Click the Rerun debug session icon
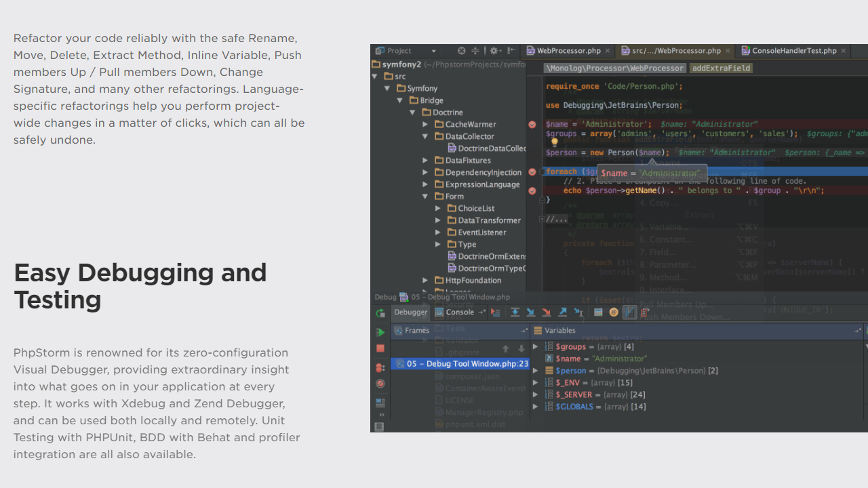Screen dimensions: 868x488 click(380, 313)
